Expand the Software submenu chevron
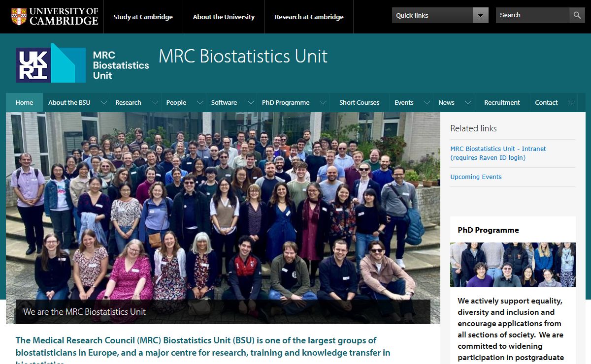Image resolution: width=591 pixels, height=364 pixels. [251, 102]
